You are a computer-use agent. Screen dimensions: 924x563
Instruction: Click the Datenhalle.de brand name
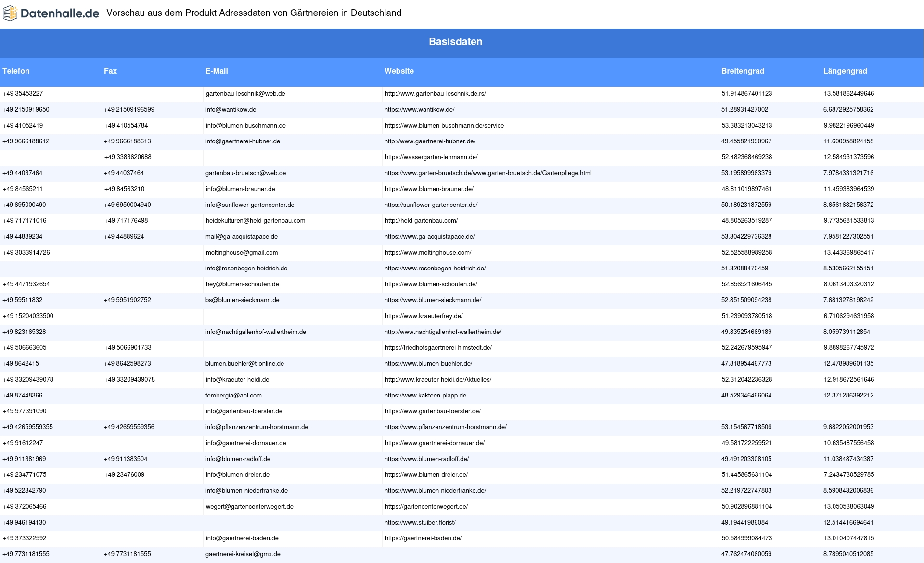[60, 13]
